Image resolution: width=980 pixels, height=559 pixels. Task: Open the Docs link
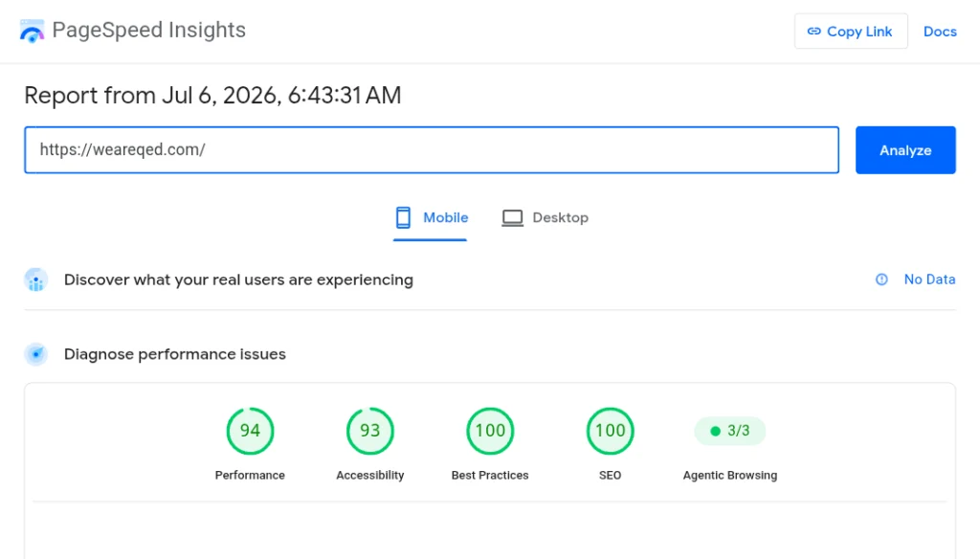pos(940,32)
